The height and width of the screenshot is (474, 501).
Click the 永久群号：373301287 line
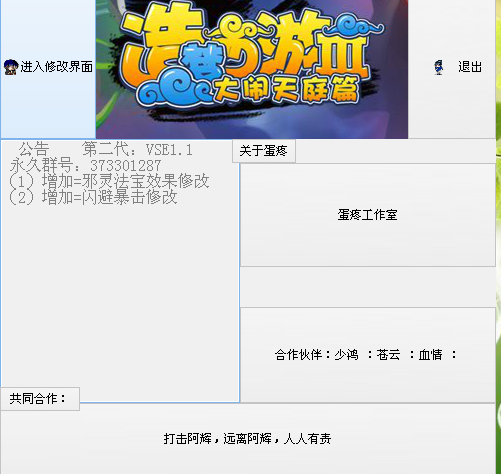pyautogui.click(x=86, y=166)
